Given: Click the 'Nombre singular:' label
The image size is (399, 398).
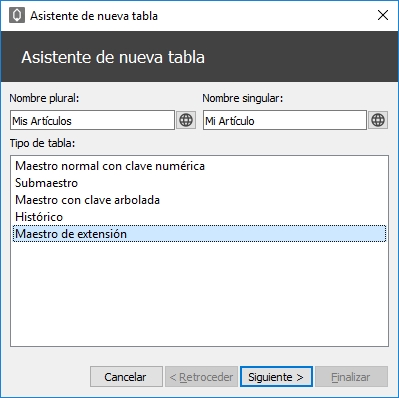Looking at the screenshot, I should point(243,98).
